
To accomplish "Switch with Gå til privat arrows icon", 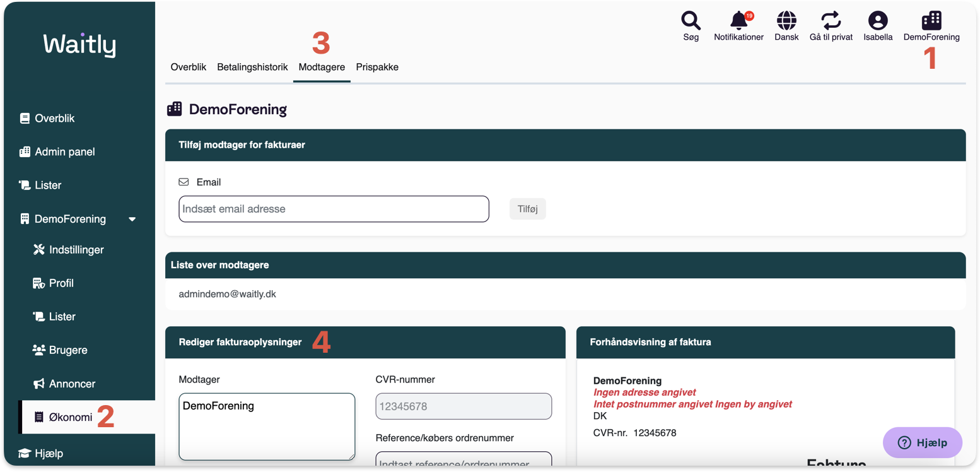I will click(x=831, y=21).
